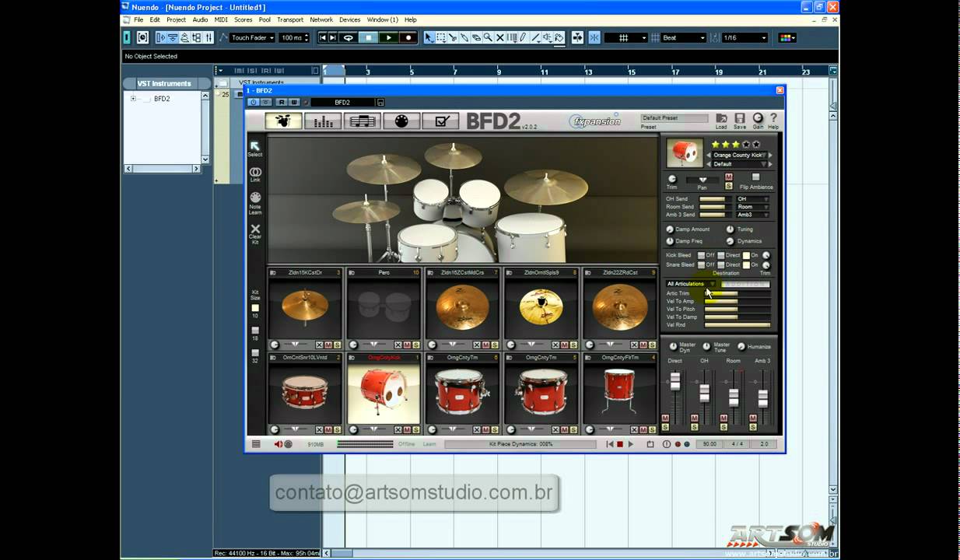960x560 pixels.
Task: Open the BFD2 keymap page icon
Action: (x=401, y=121)
